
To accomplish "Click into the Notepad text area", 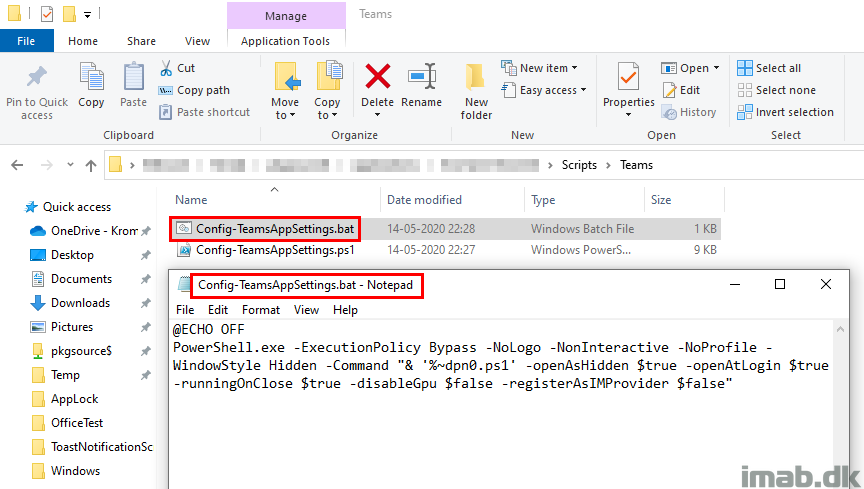I will pos(501,404).
